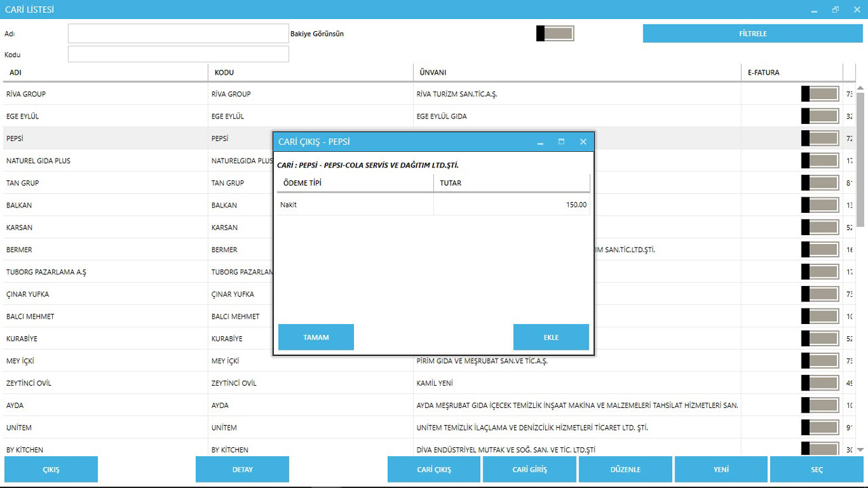Select the EGE EYLÜL name cell
The image size is (868, 488).
106,117
